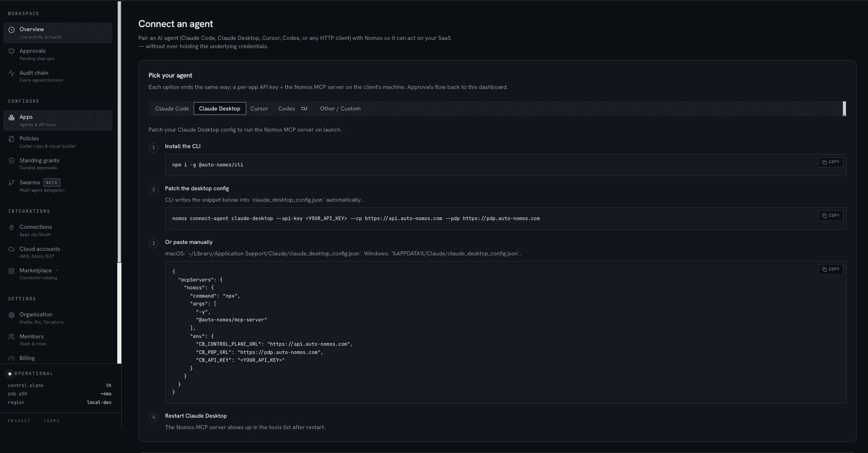The image size is (868, 453).
Task: Open the Terms link
Action: (x=51, y=421)
